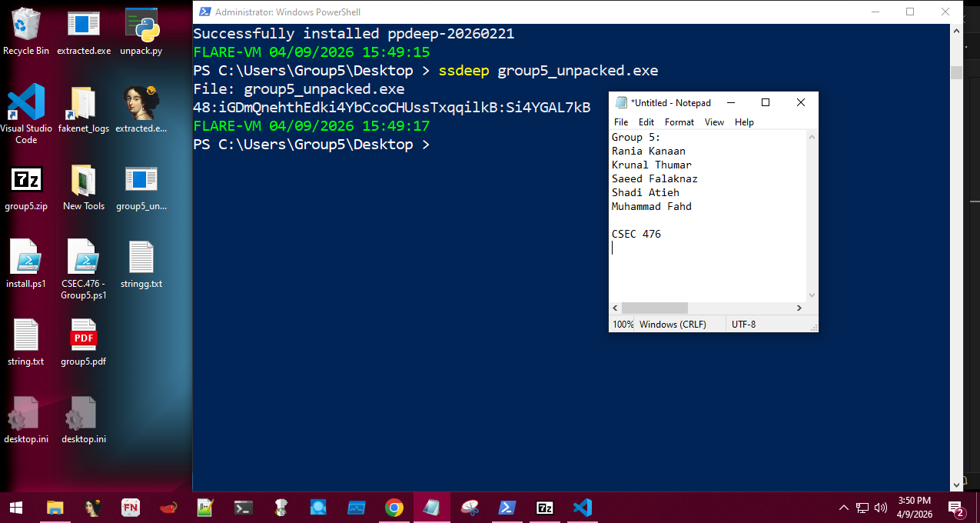Screen dimensions: 980x523
Task: Open Notepad's File menu
Action: (621, 122)
